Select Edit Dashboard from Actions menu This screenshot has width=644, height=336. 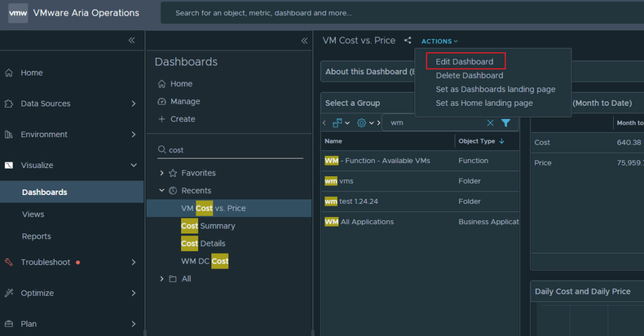tap(465, 62)
